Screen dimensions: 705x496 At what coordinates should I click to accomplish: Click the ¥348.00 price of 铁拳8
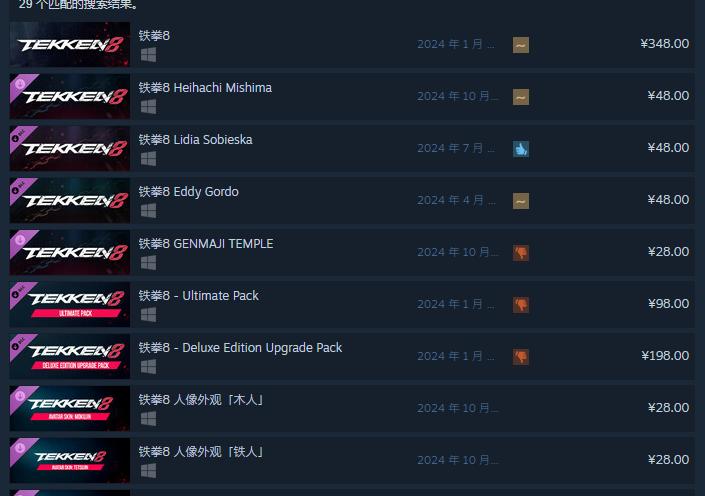pyautogui.click(x=665, y=44)
